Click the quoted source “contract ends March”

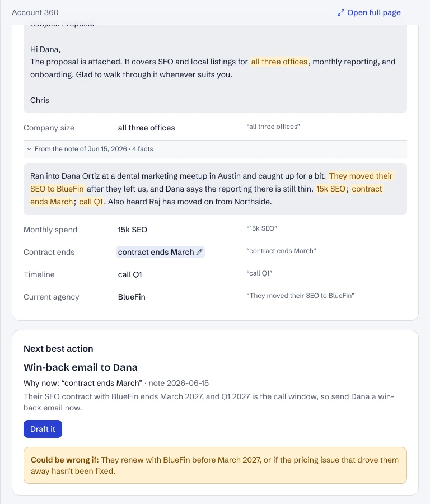point(281,251)
